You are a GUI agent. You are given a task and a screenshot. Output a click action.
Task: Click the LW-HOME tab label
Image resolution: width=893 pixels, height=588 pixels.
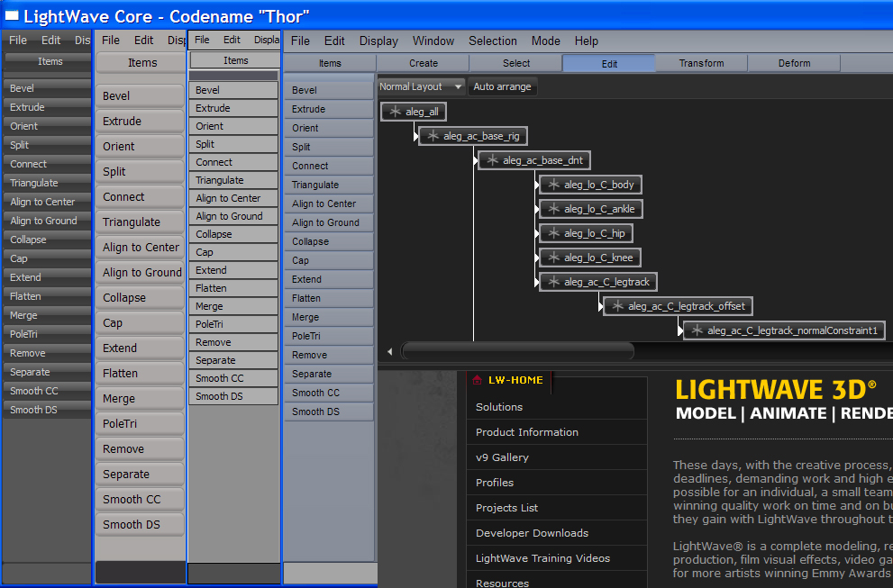[515, 380]
